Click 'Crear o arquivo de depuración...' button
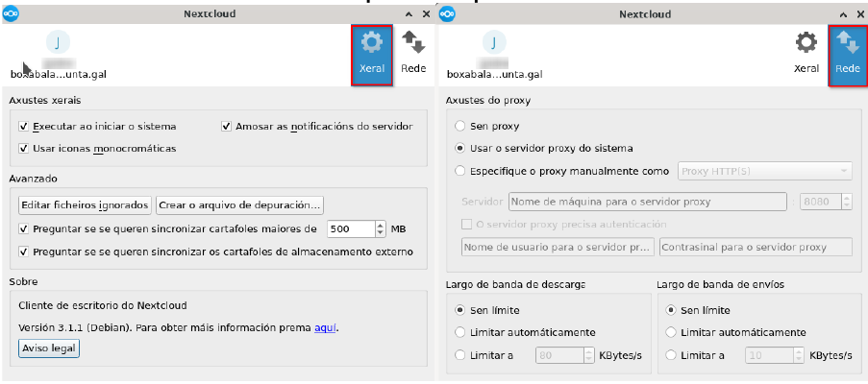 point(240,205)
